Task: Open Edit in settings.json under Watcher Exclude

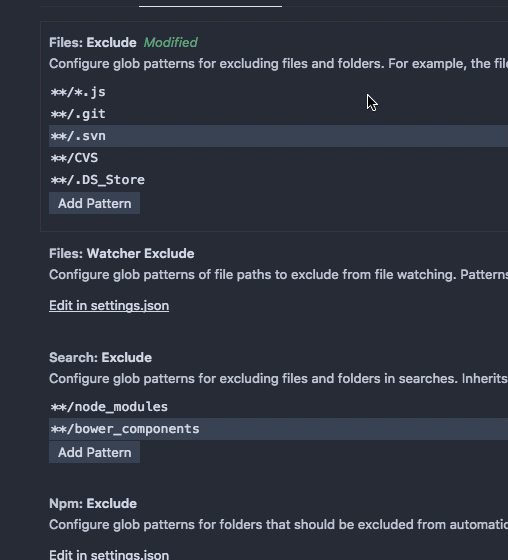Action: tap(109, 306)
